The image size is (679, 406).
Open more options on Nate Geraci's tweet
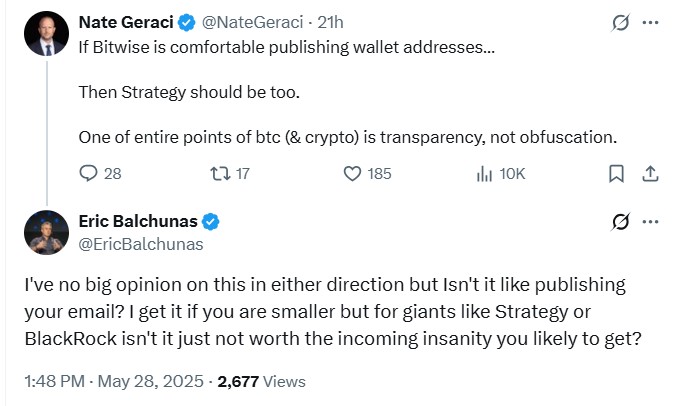pos(651,22)
